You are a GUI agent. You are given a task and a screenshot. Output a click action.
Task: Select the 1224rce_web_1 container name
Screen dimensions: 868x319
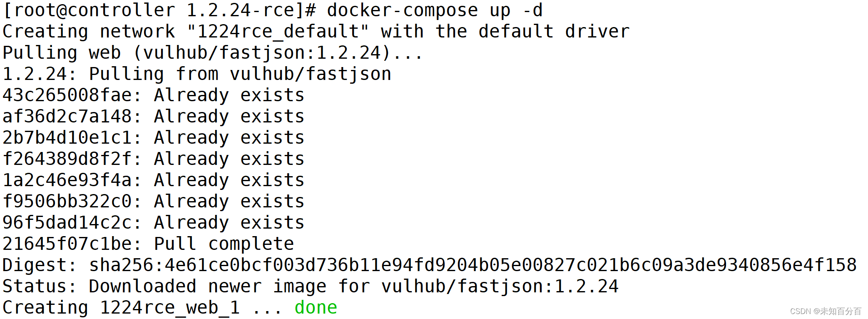[170, 308]
